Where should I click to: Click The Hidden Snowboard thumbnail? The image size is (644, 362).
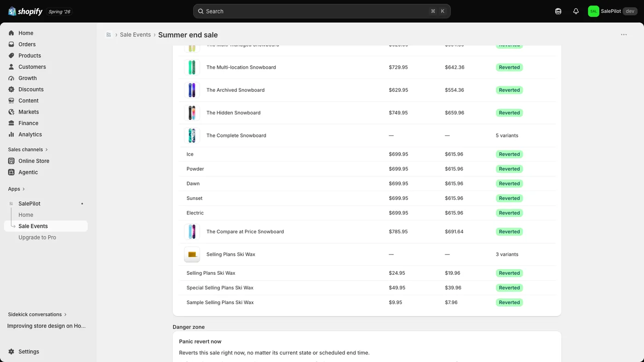coord(192,113)
